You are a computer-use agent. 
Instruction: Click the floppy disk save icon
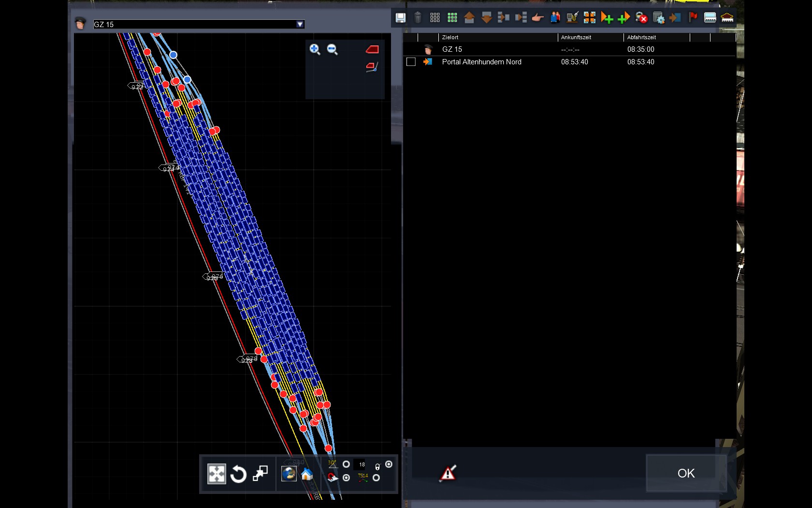coord(400,18)
